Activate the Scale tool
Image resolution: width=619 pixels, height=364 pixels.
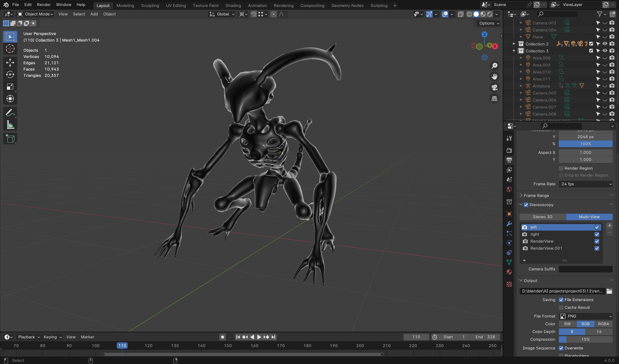tap(10, 87)
